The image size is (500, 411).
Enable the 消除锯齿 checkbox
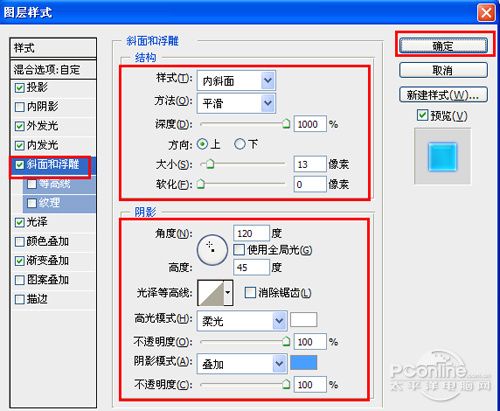(250, 293)
